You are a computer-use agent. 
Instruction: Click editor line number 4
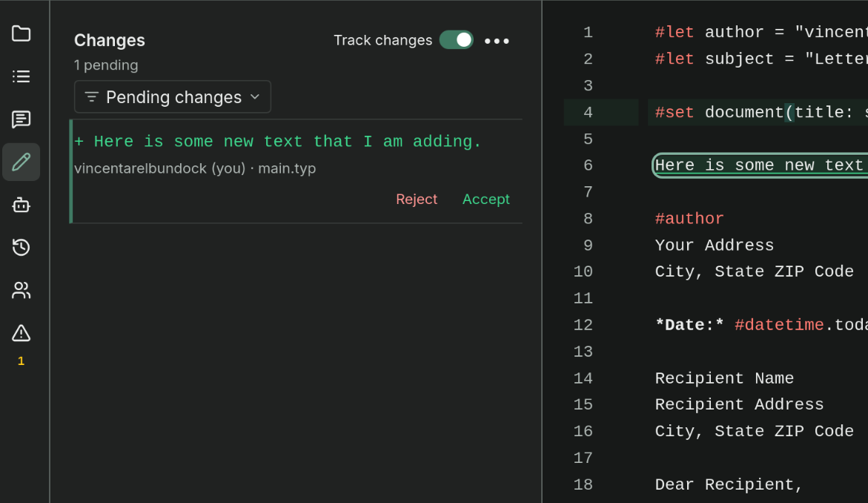click(x=588, y=113)
